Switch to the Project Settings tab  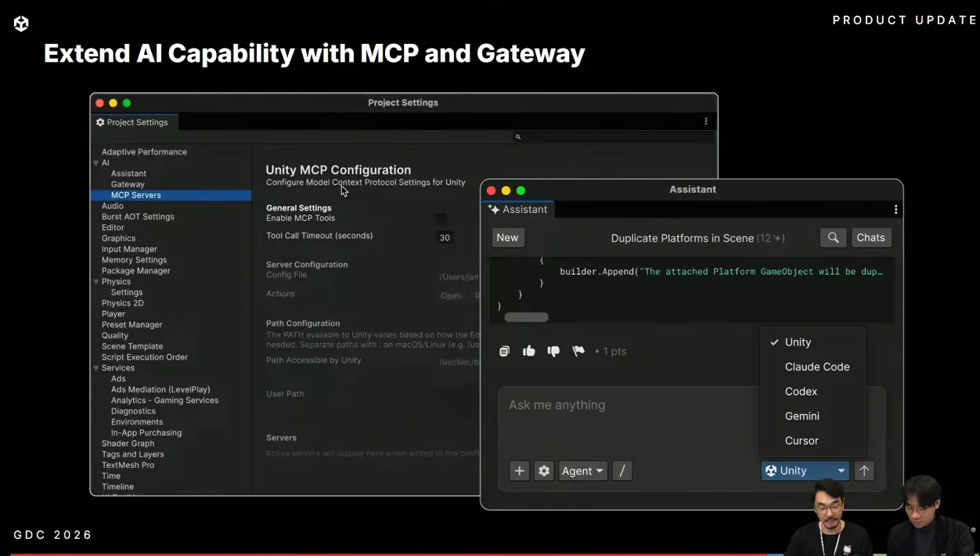[135, 122]
